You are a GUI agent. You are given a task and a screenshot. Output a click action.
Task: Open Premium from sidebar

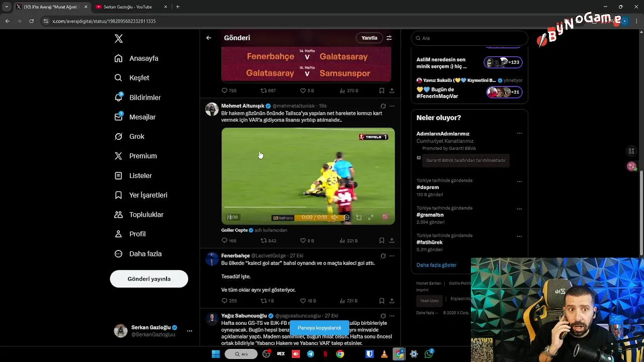tap(135, 156)
